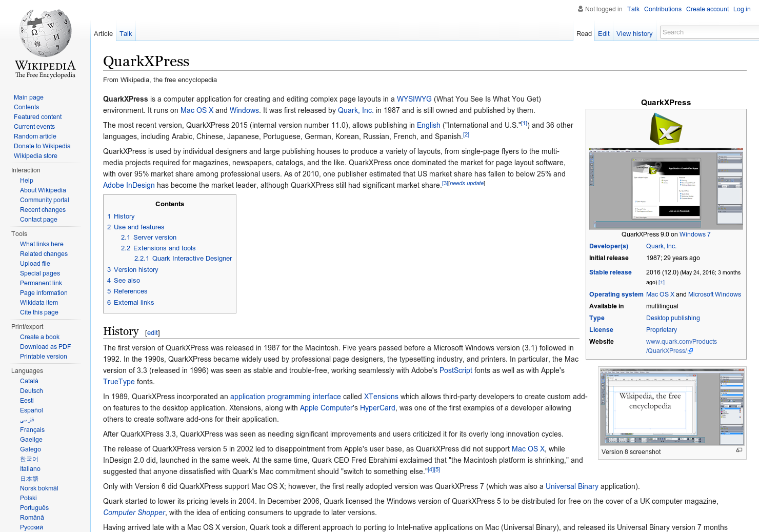Open the View history tab
This screenshot has width=759, height=532.
coord(634,33)
